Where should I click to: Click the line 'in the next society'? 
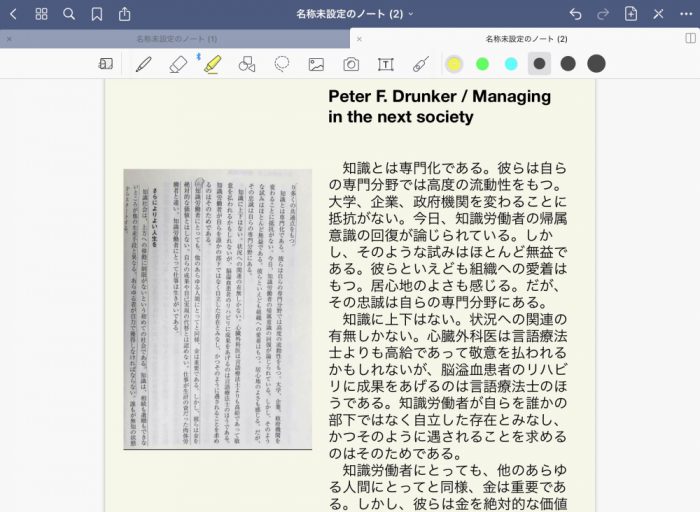click(x=400, y=117)
